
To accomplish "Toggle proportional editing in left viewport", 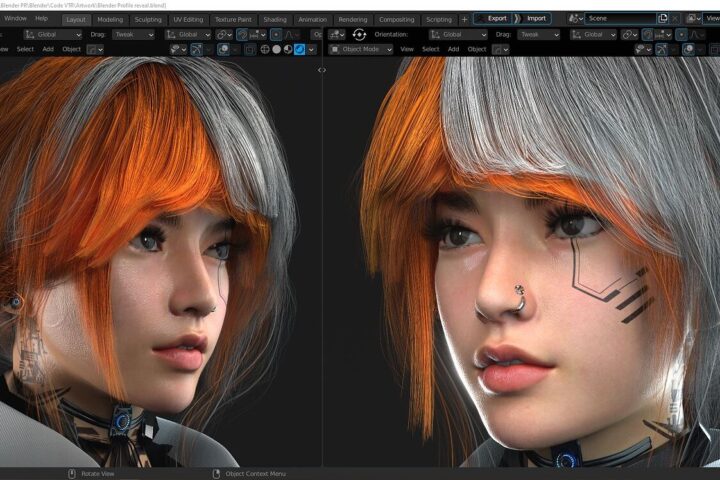I will pos(276,34).
